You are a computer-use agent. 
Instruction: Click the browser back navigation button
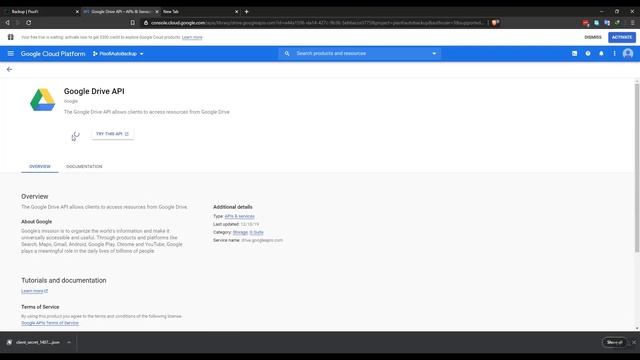pyautogui.click(x=7, y=23)
